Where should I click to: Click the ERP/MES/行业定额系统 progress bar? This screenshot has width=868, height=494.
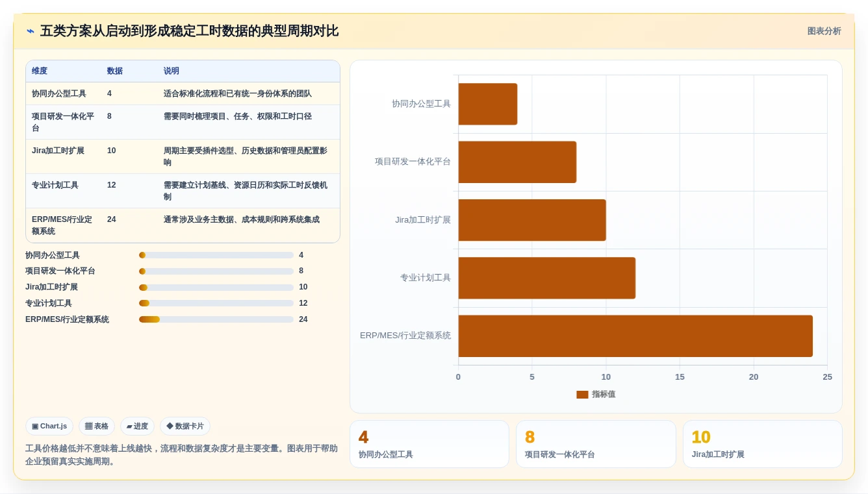pyautogui.click(x=216, y=319)
